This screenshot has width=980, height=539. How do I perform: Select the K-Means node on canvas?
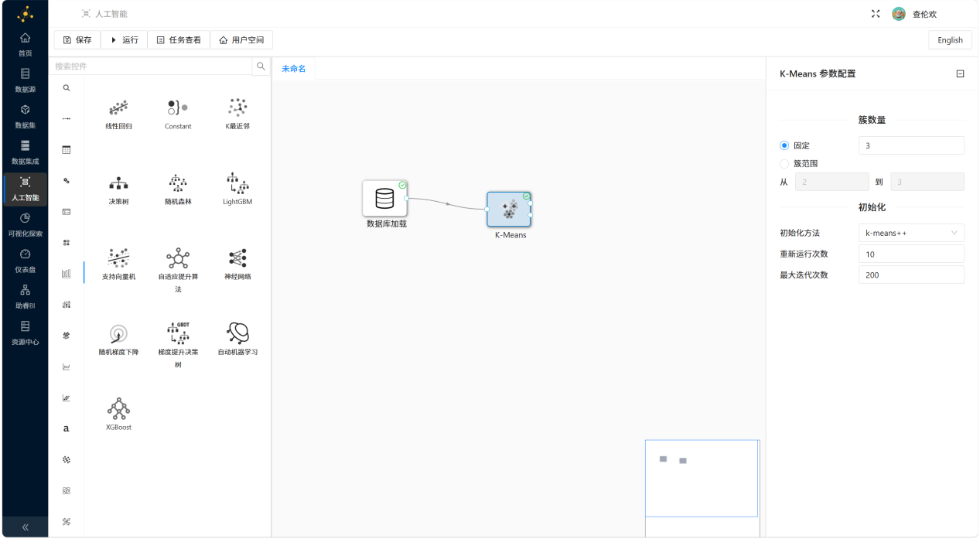[509, 209]
